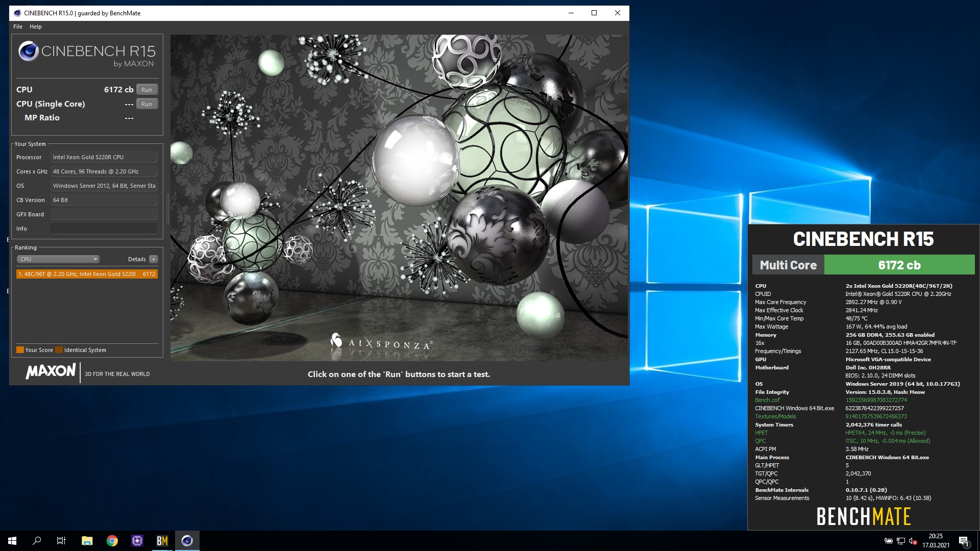Image resolution: width=980 pixels, height=551 pixels.
Task: Open the Windows Start menu
Action: (12, 541)
